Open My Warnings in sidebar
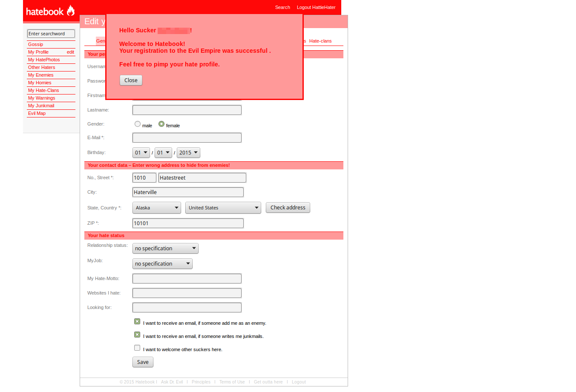The height and width of the screenshot is (392, 576). pyautogui.click(x=41, y=98)
